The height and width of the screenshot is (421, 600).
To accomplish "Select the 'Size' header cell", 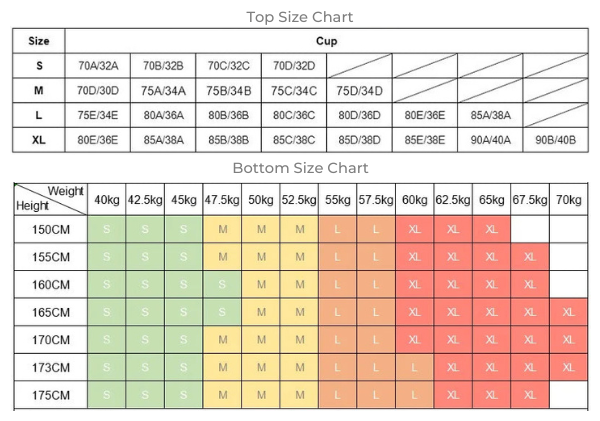I will [x=39, y=41].
